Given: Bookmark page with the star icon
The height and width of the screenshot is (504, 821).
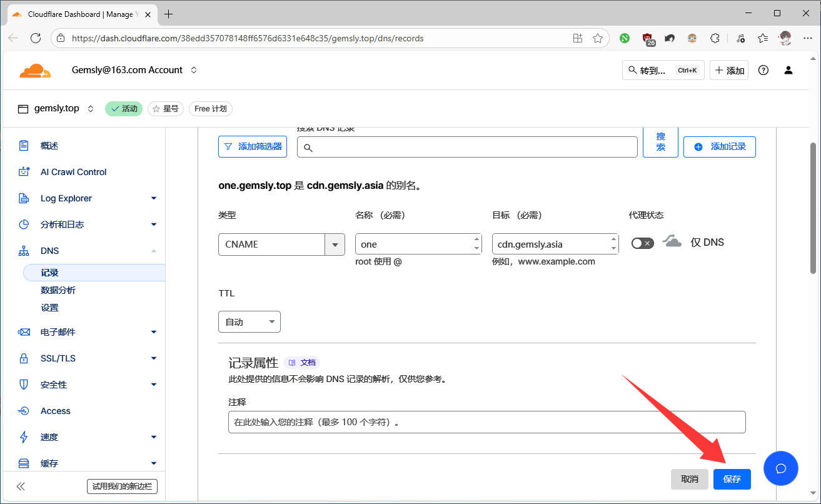Looking at the screenshot, I should point(597,38).
